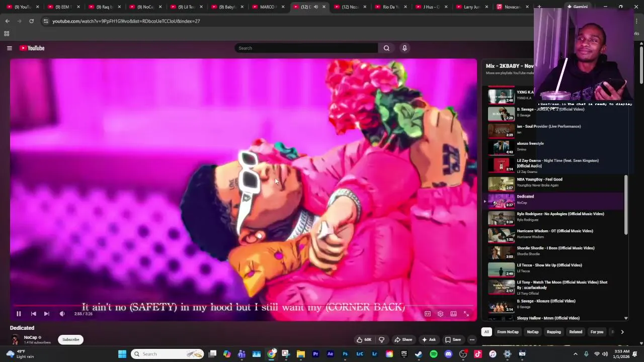This screenshot has width=644, height=362.
Task: Show hidden system tray icons chevron
Action: (x=576, y=354)
